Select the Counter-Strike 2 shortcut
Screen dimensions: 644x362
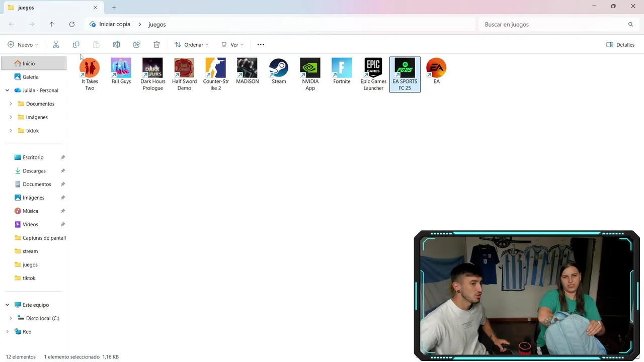pyautogui.click(x=216, y=74)
